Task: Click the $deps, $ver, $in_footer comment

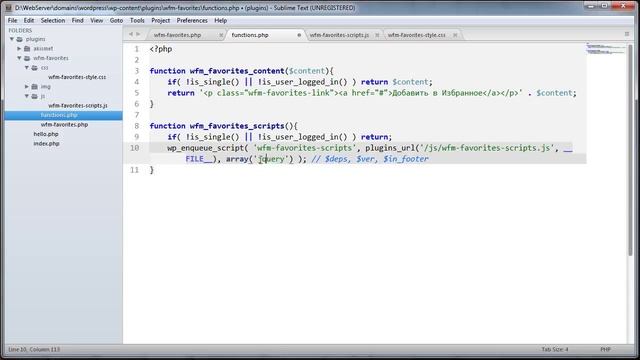Action: point(370,159)
